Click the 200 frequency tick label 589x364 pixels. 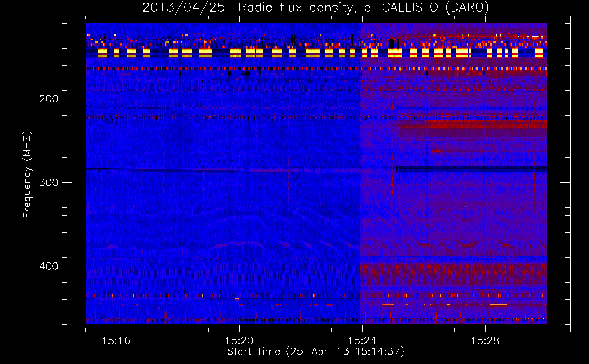(49, 99)
